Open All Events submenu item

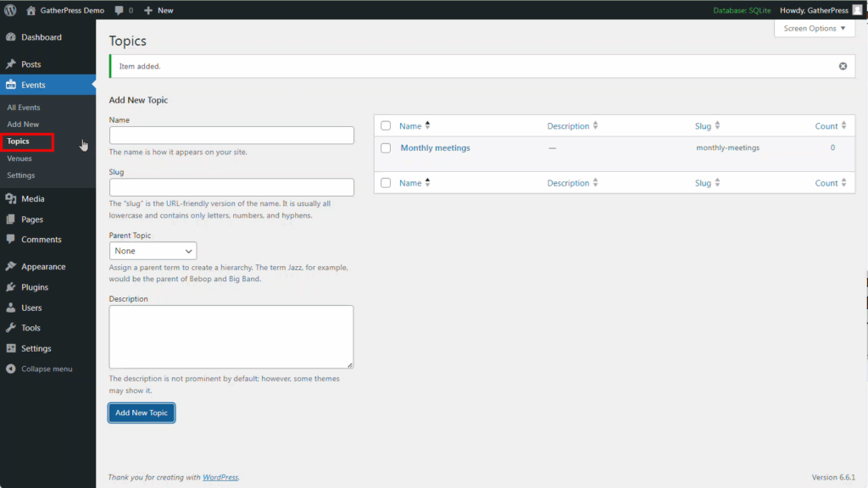pos(24,108)
